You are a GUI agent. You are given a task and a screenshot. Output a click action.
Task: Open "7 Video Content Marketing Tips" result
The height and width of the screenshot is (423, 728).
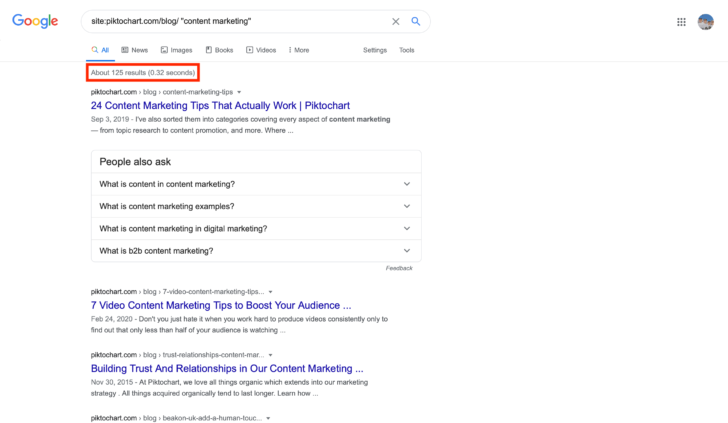(221, 305)
